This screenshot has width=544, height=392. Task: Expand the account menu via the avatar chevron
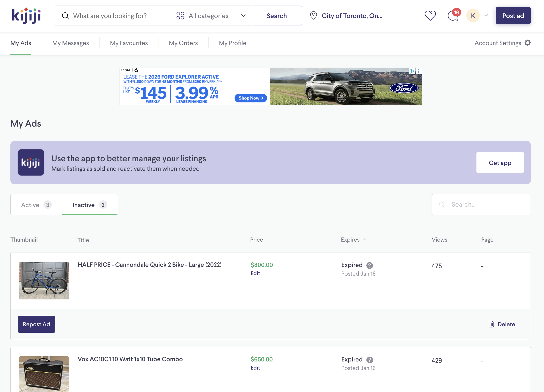pyautogui.click(x=486, y=15)
